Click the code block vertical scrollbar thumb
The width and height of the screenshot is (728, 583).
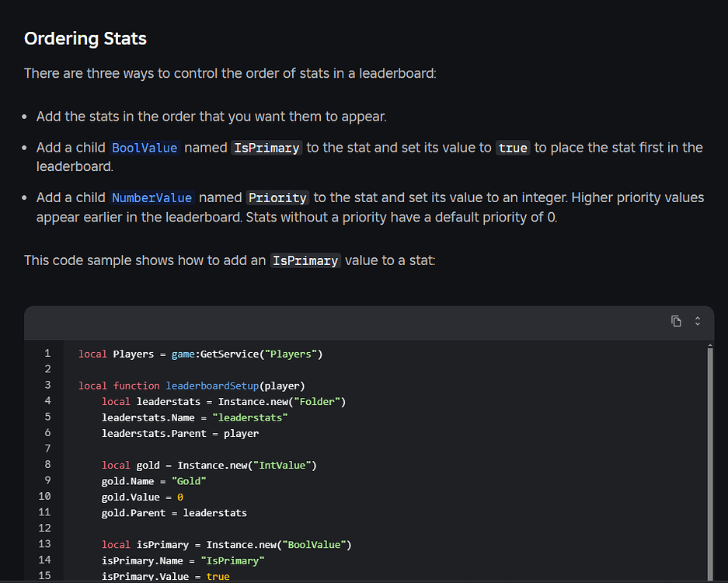tap(709, 466)
